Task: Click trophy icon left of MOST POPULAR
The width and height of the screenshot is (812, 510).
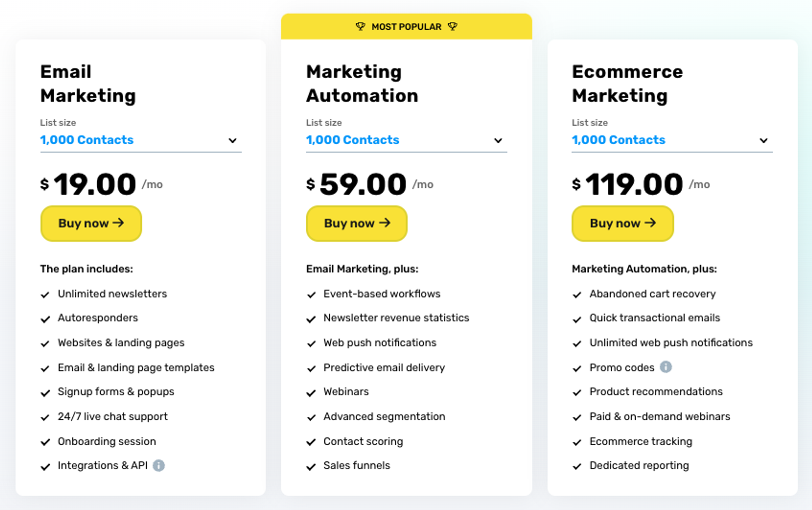Action: click(360, 27)
